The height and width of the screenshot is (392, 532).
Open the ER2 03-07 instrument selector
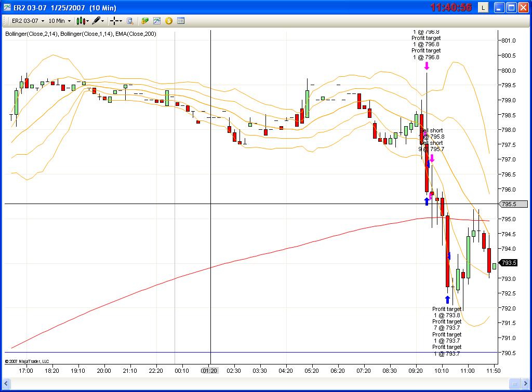(x=28, y=21)
